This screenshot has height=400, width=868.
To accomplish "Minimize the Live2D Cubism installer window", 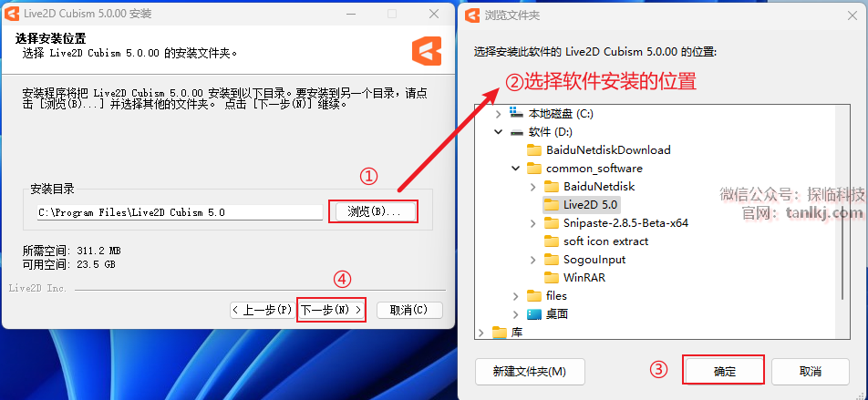I will 350,14.
